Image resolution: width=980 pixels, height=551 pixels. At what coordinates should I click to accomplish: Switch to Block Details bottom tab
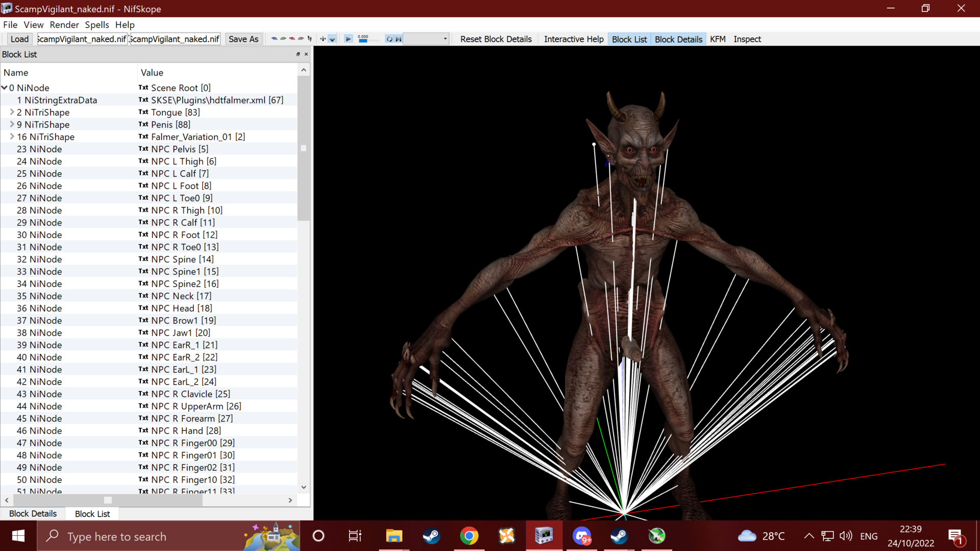pos(33,514)
